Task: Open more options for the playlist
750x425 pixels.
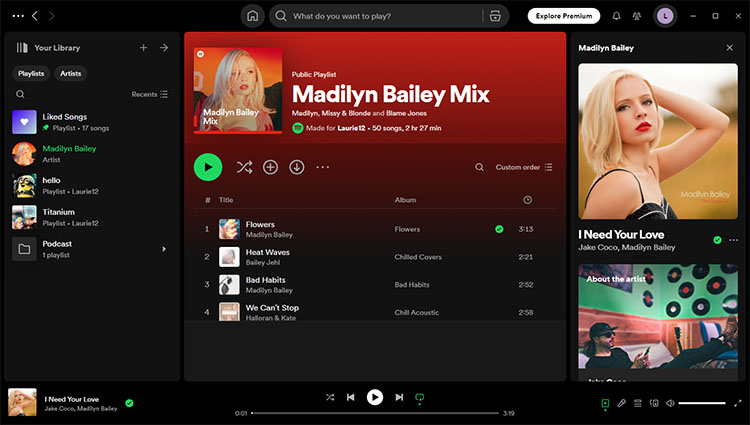Action: (323, 167)
